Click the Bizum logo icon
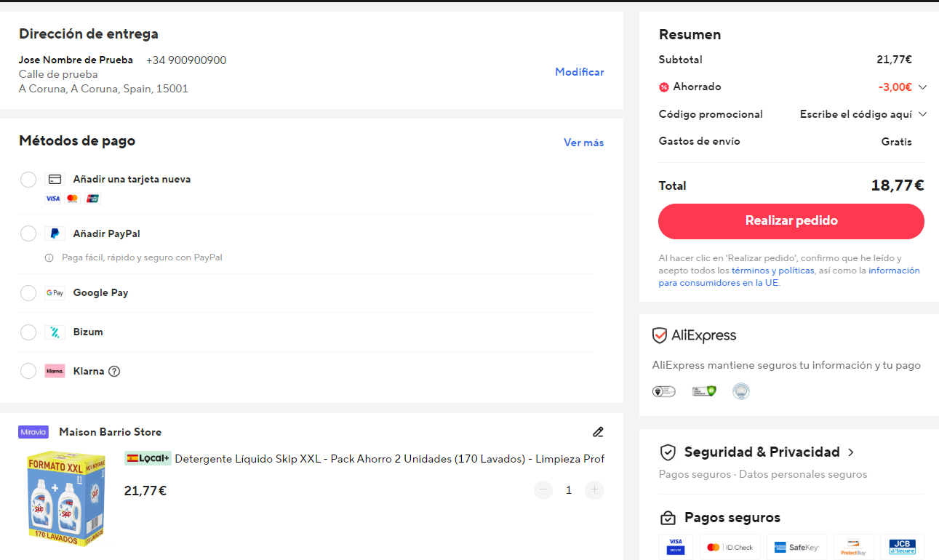This screenshot has height=560, width=939. click(x=55, y=332)
